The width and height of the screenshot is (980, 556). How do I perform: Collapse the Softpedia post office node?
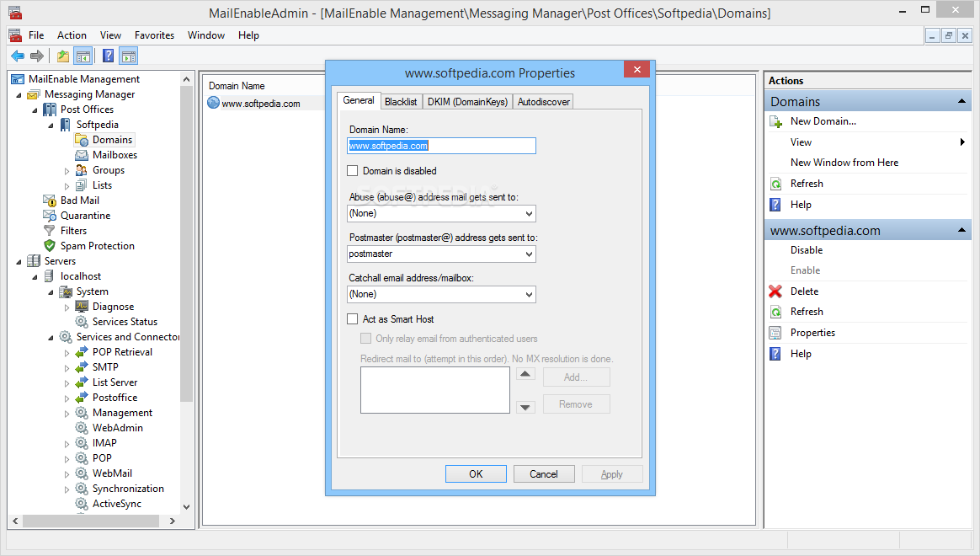(x=51, y=126)
